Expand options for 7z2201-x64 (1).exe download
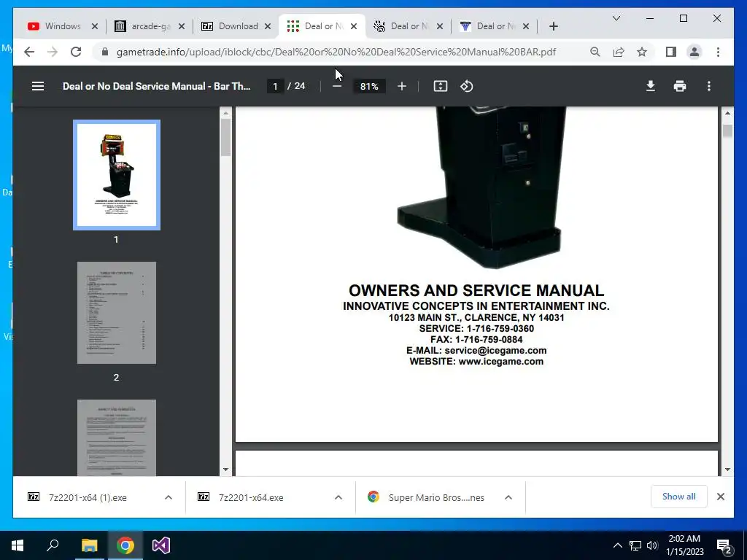The height and width of the screenshot is (560, 747). click(169, 497)
